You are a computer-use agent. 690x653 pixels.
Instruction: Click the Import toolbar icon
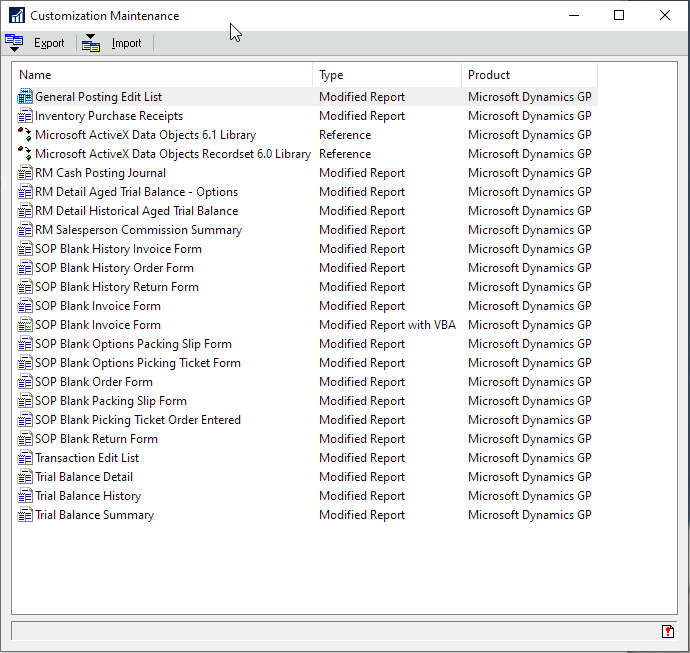pos(91,43)
